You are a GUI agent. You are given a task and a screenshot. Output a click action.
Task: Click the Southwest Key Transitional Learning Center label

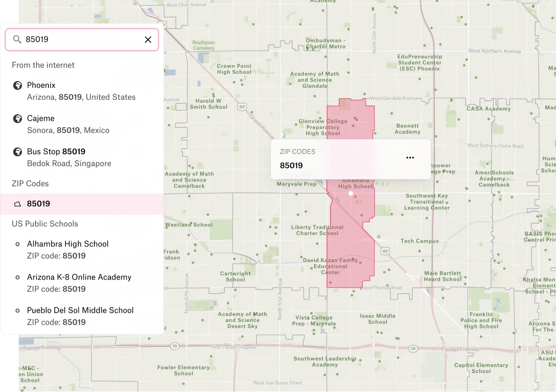pyautogui.click(x=427, y=202)
